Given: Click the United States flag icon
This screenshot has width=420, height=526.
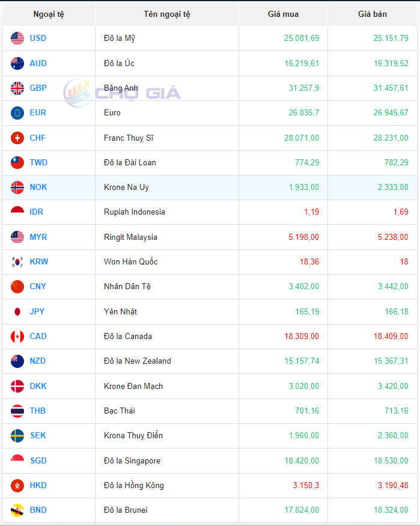Looking at the screenshot, I should point(17,38).
